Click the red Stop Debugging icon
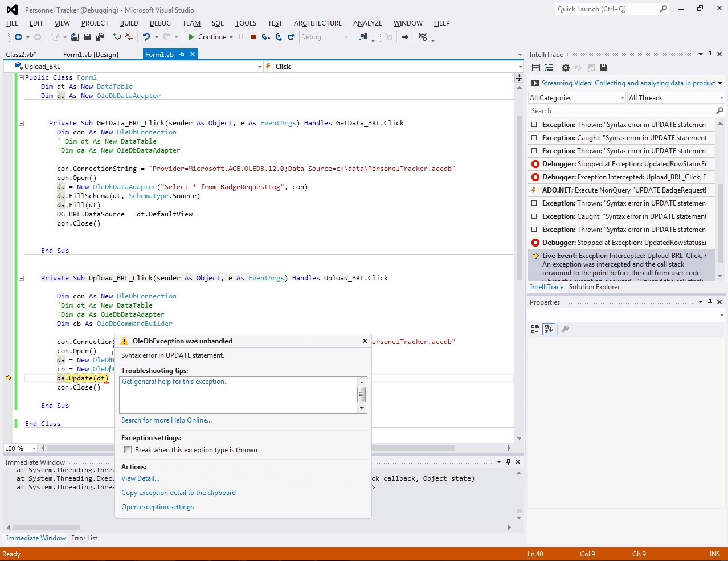Image resolution: width=728 pixels, height=561 pixels. (253, 37)
